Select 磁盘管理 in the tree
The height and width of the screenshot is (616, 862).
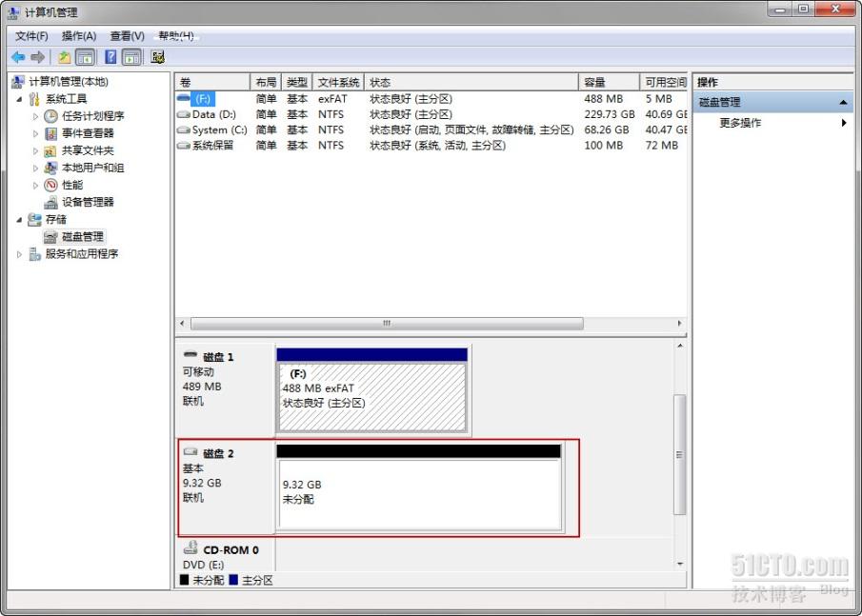pyautogui.click(x=83, y=237)
